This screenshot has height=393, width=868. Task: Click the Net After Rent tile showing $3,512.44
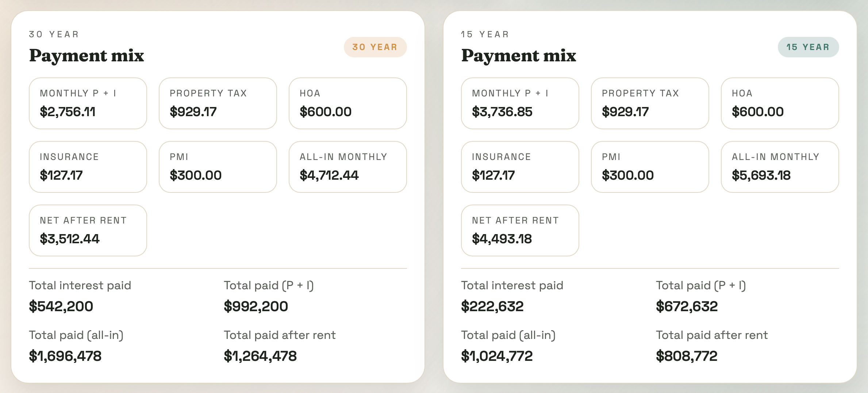coord(88,230)
